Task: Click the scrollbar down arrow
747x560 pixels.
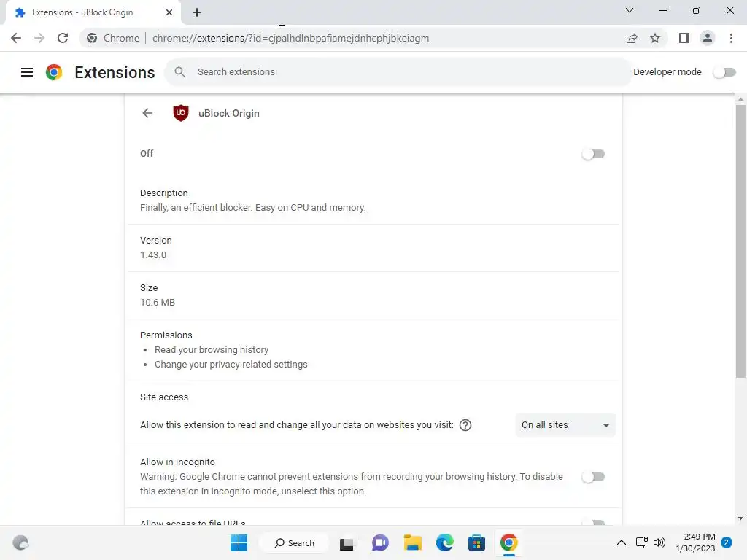Action: pos(740,518)
